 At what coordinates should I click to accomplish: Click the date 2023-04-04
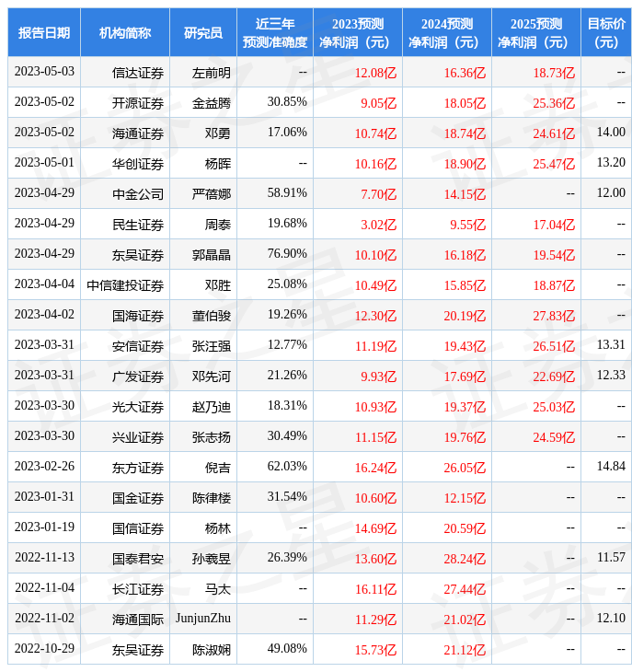(44, 284)
